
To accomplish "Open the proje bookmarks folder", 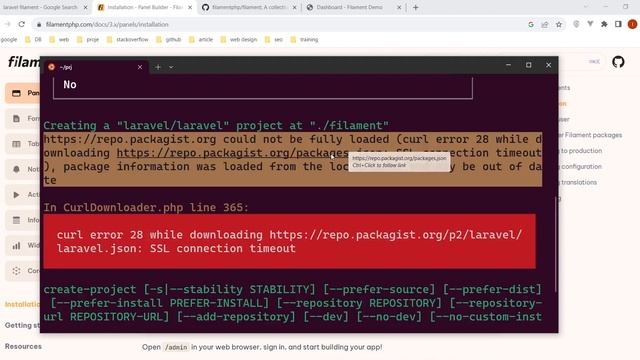I will point(88,40).
